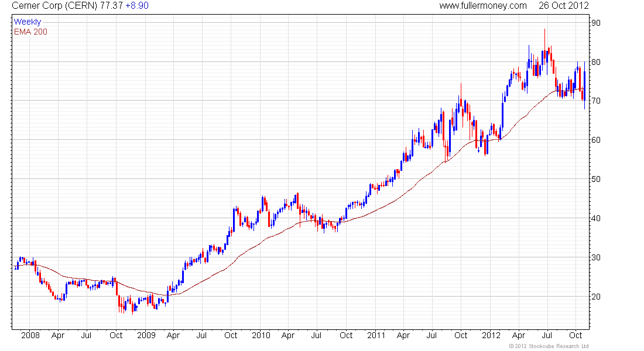Click the 30 price axis label
644x351 pixels.
click(x=595, y=257)
